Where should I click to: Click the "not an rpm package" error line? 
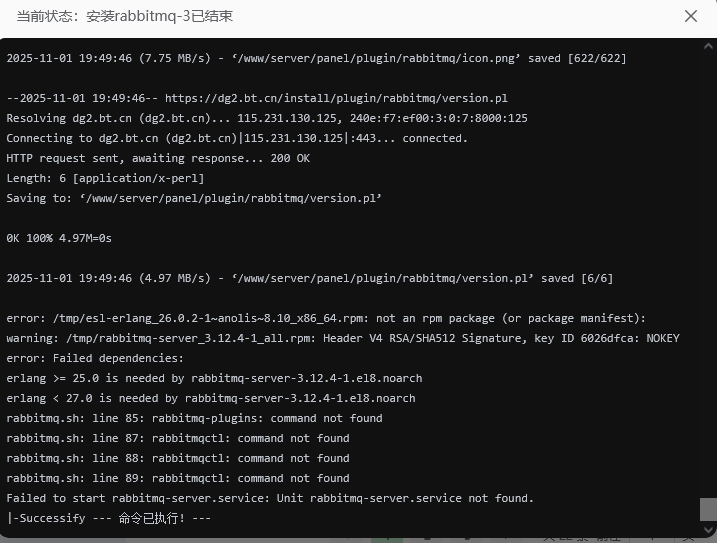326,318
